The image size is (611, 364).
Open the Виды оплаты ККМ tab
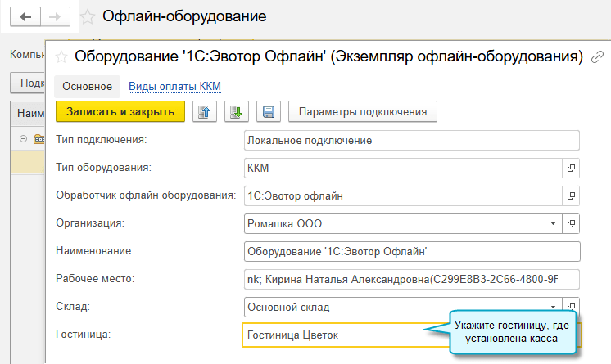175,86
